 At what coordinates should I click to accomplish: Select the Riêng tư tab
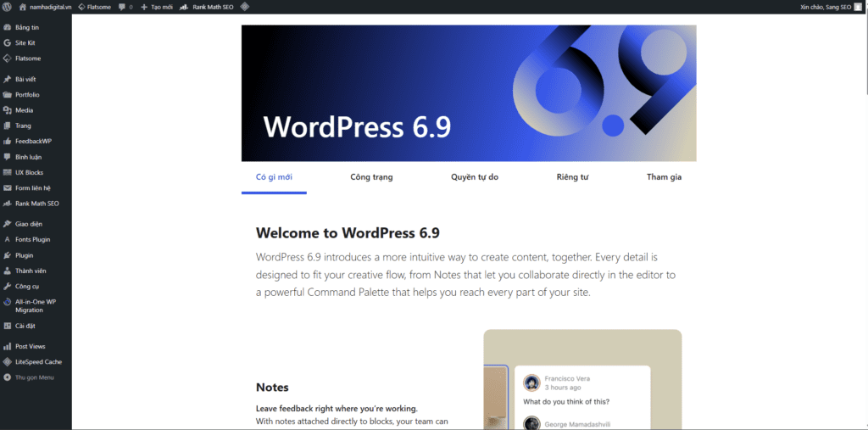[x=572, y=177]
